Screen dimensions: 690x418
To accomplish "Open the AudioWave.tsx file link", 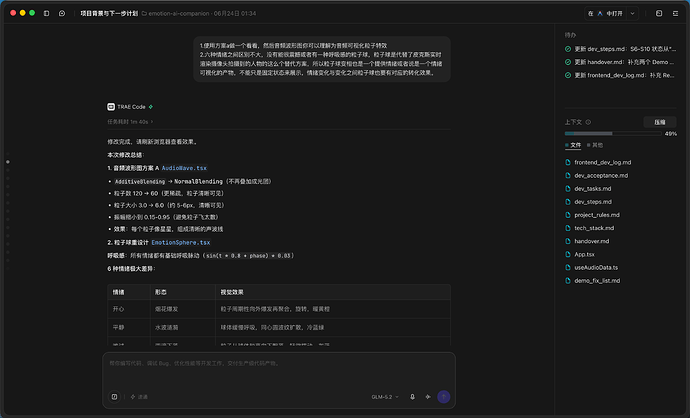I will click(x=184, y=168).
